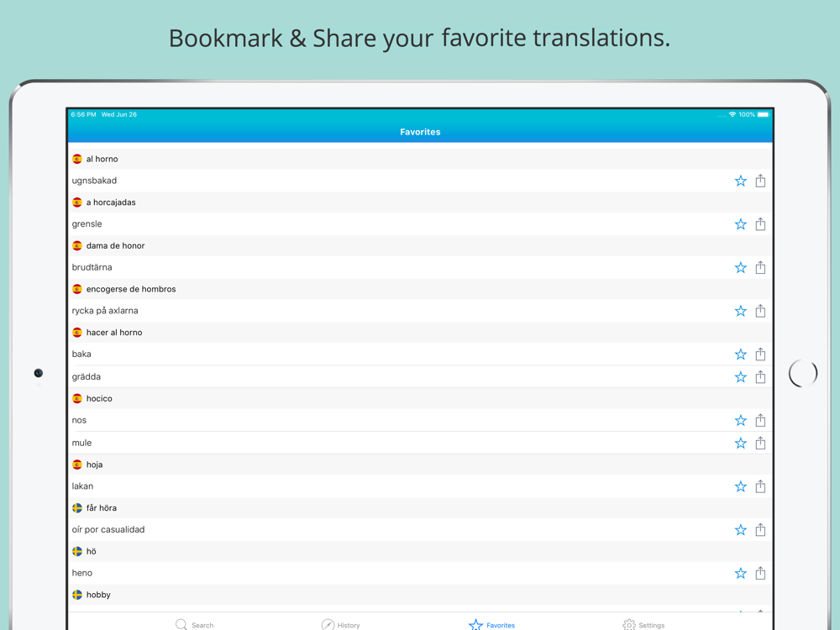The height and width of the screenshot is (630, 840).
Task: Share the grädda translation
Action: click(x=760, y=377)
